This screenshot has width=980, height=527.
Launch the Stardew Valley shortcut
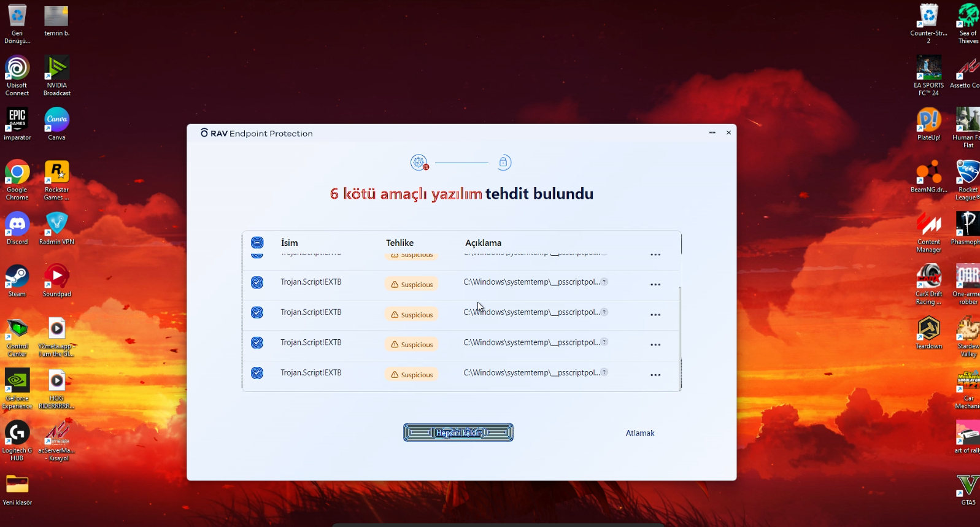[x=968, y=337]
